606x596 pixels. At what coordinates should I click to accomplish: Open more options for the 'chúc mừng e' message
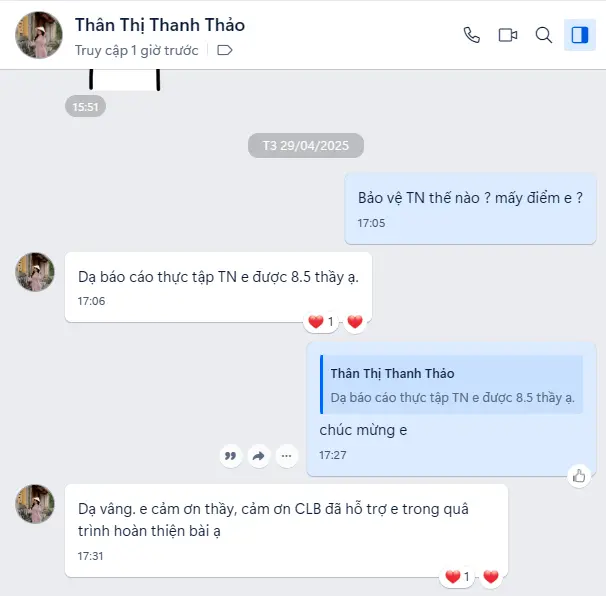286,456
